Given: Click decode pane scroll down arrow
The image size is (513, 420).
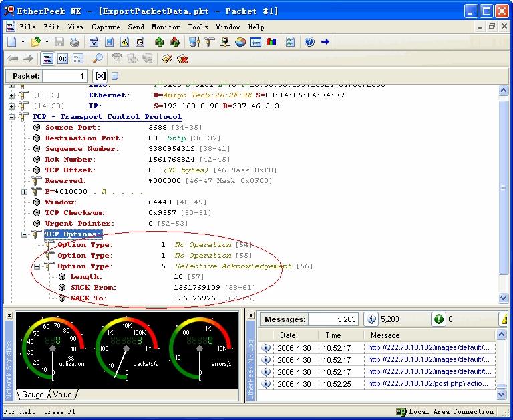Looking at the screenshot, I should click(503, 298).
